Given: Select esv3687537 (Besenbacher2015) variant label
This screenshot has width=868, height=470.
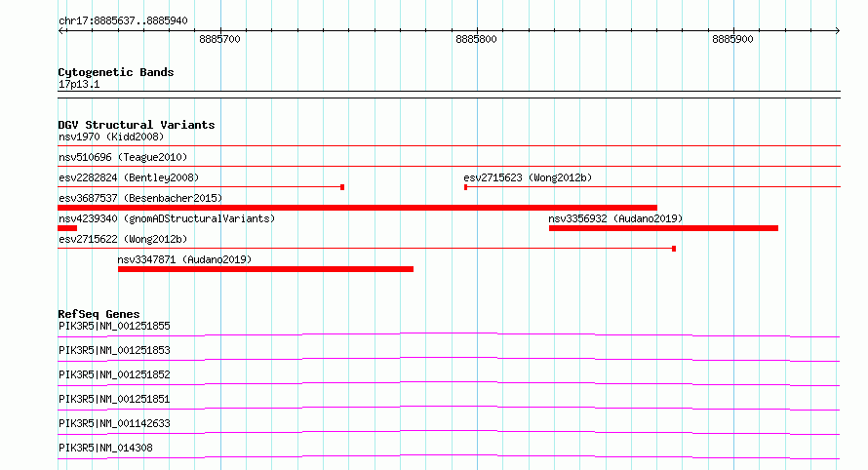Looking at the screenshot, I should point(140,198).
